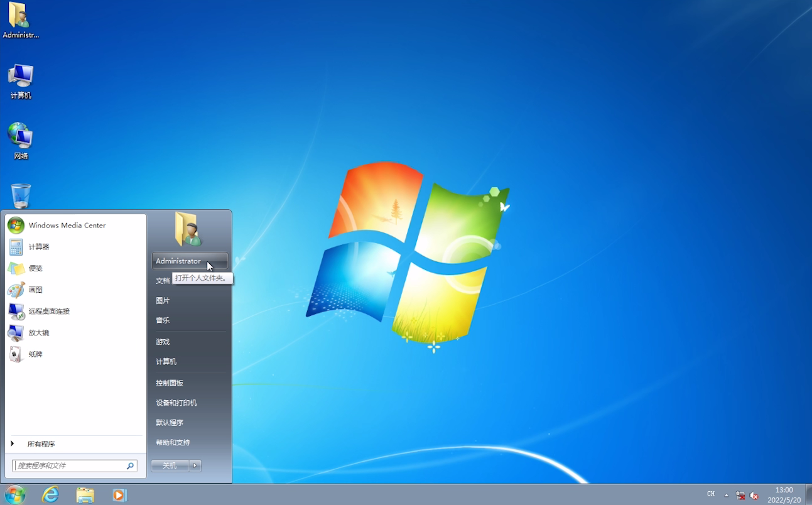Open 音乐 music library
This screenshot has width=812, height=505.
pyautogui.click(x=190, y=320)
